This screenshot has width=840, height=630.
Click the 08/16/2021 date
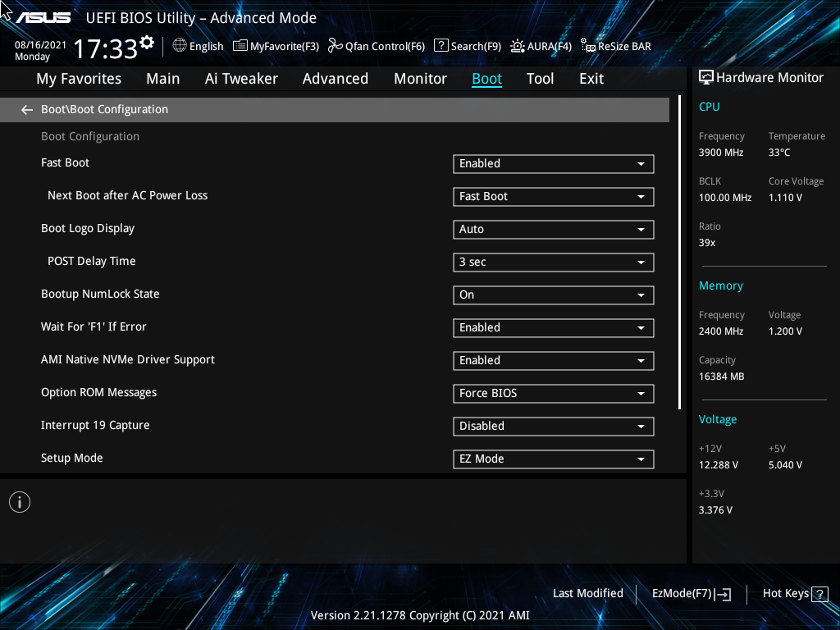click(40, 45)
